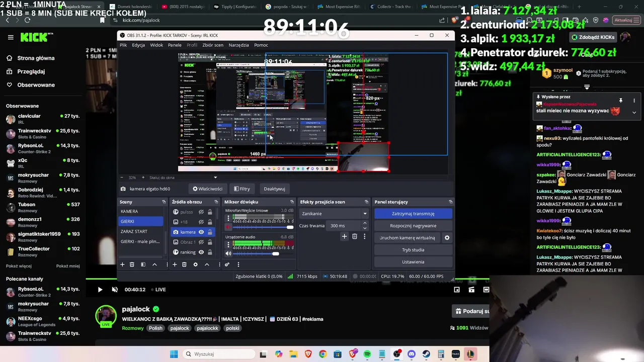Open the Narzędzia menu in OBS

238,45
